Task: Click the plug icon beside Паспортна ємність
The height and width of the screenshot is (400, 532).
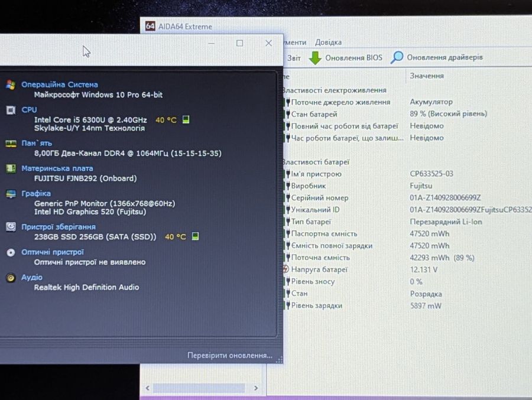Action: pyautogui.click(x=288, y=234)
